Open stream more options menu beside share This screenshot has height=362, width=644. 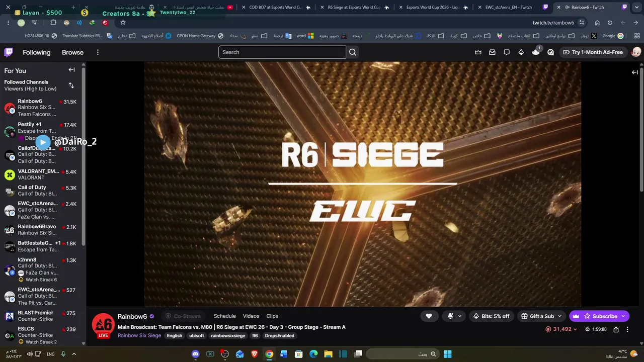(x=627, y=329)
